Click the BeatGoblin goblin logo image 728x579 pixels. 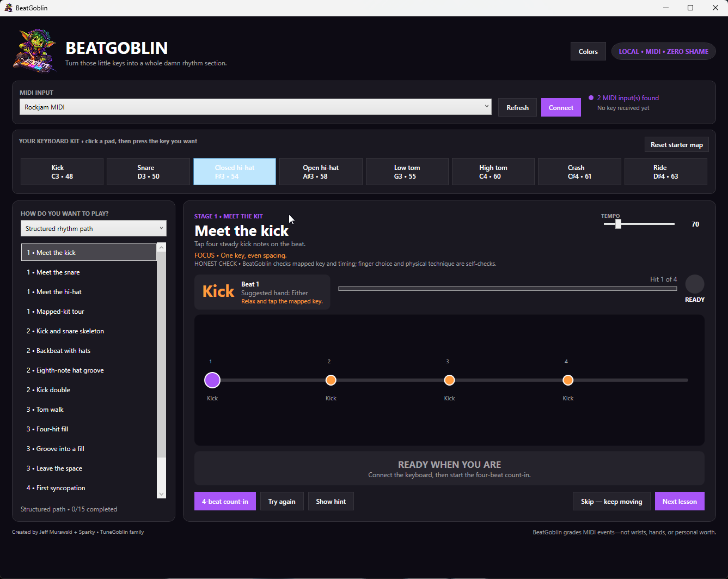pos(35,51)
